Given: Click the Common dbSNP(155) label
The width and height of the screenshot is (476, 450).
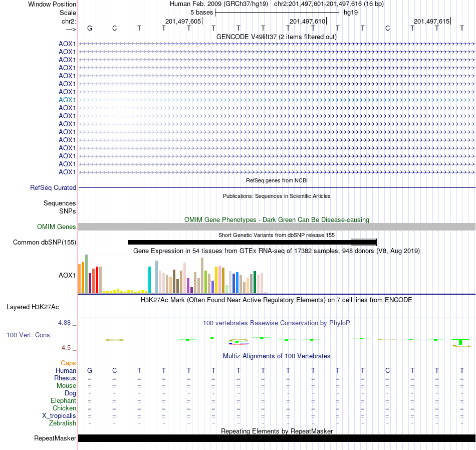Looking at the screenshot, I should coord(45,243).
